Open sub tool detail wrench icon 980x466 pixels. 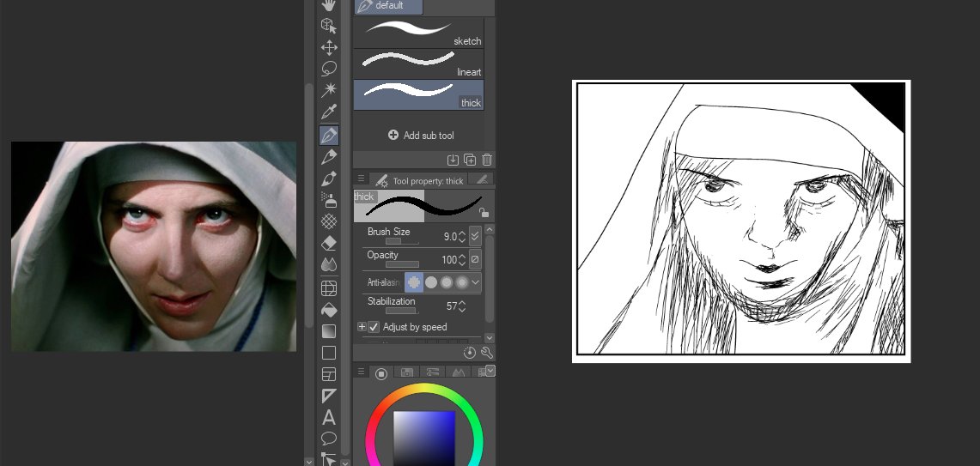click(x=487, y=353)
